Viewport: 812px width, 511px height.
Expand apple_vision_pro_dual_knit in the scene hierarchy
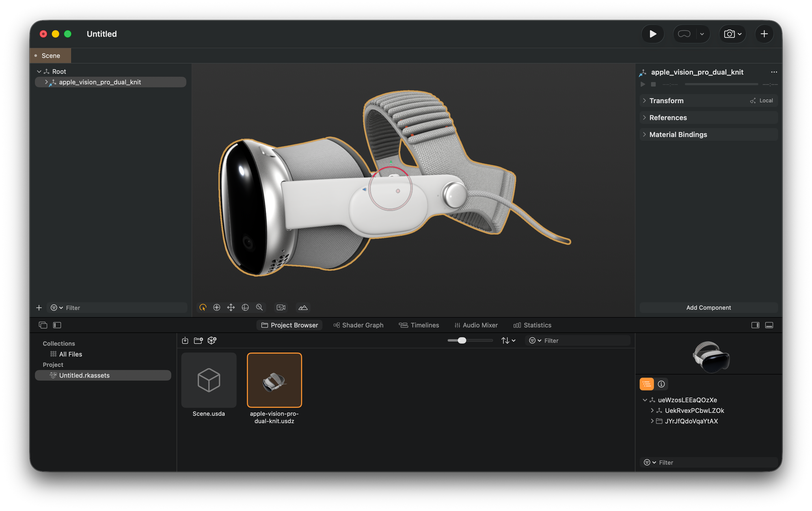tap(46, 82)
